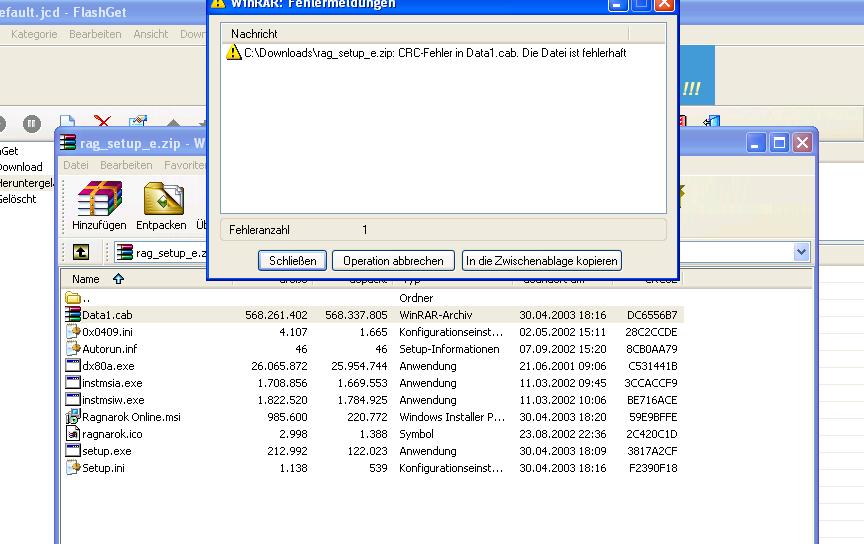This screenshot has height=544, width=864.
Task: Click the ragnarok.ico file icon
Action: (73, 434)
